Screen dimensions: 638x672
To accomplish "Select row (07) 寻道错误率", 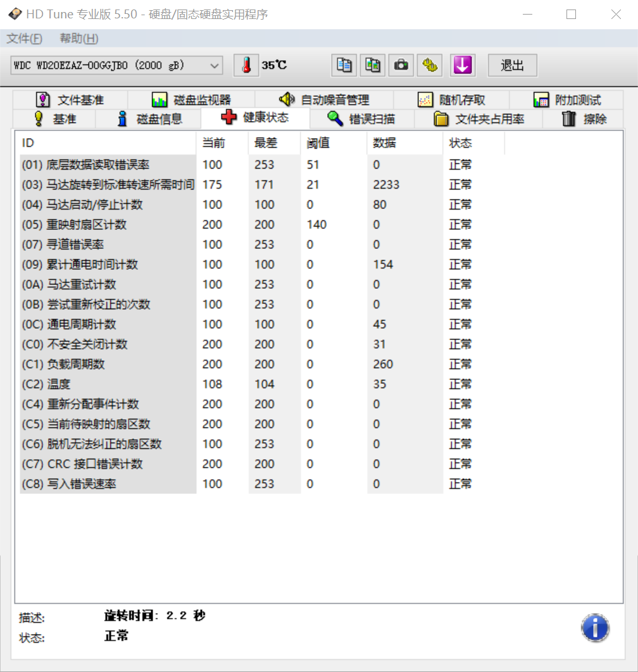I will point(261,244).
